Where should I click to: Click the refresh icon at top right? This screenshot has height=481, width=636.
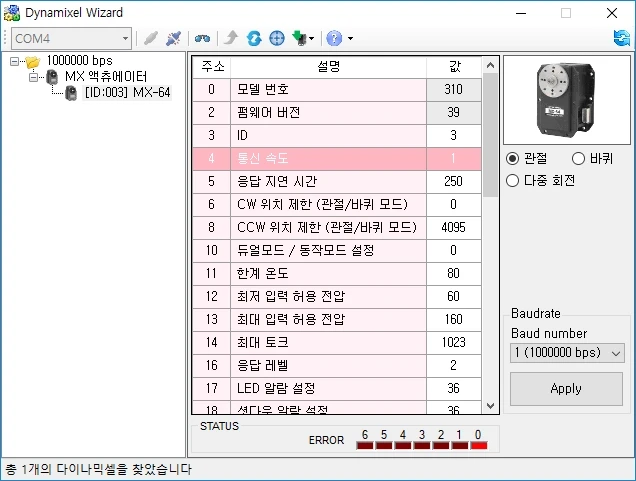point(621,38)
